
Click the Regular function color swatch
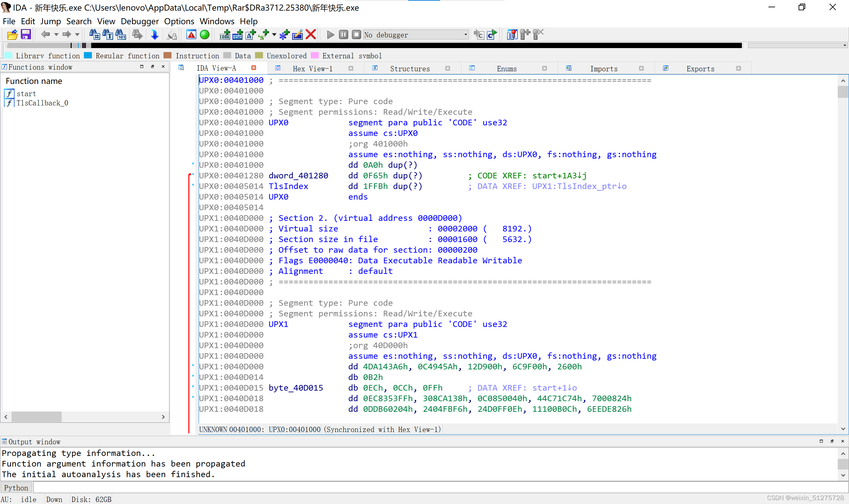(88, 55)
